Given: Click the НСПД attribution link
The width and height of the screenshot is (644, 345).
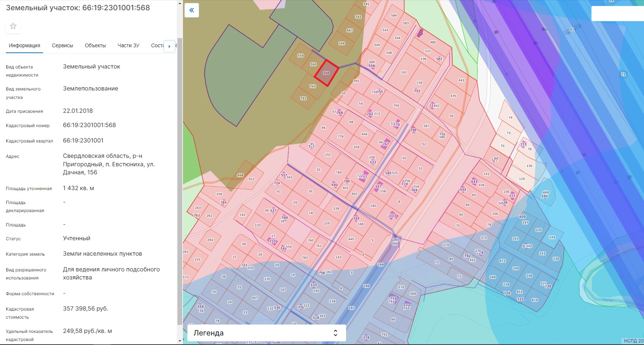Looking at the screenshot, I should click(633, 341).
